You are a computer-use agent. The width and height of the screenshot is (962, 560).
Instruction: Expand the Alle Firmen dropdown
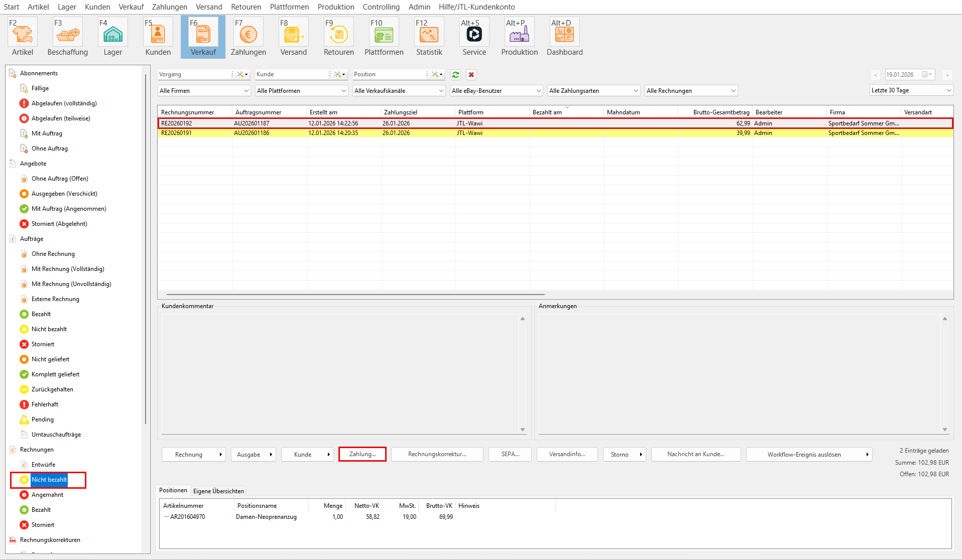204,91
